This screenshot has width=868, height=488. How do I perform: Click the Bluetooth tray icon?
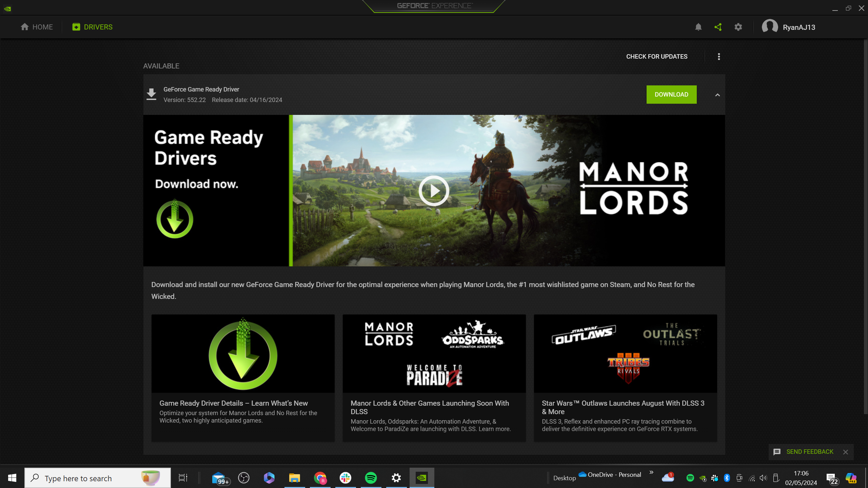click(x=727, y=478)
